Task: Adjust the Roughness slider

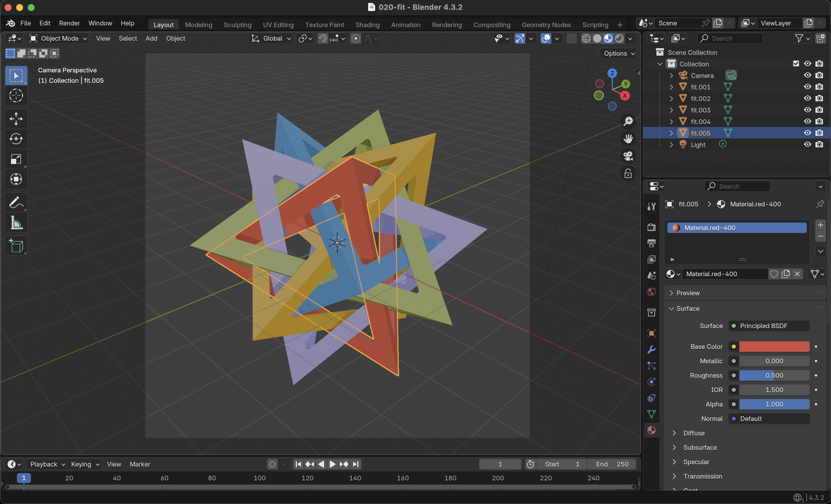Action: pyautogui.click(x=775, y=376)
